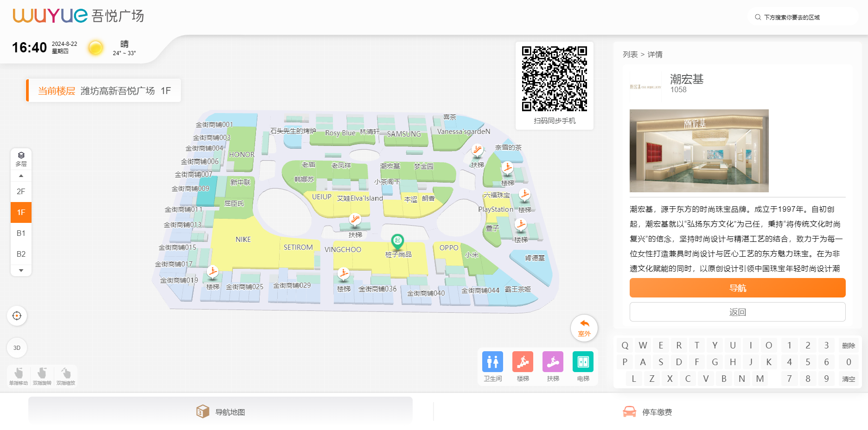The height and width of the screenshot is (430, 868).
Task: Switch to floor B1
Action: [x=21, y=233]
